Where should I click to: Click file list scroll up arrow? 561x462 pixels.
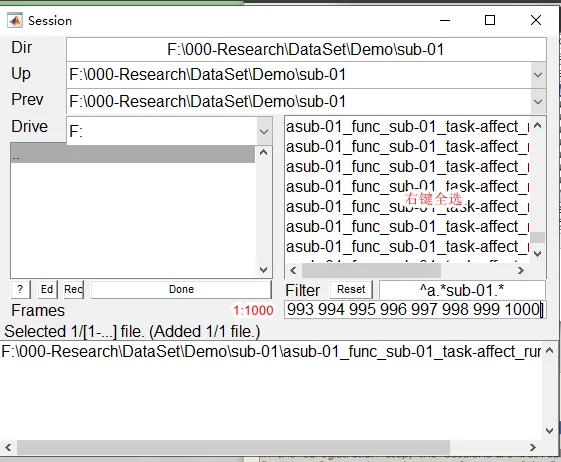(537, 125)
